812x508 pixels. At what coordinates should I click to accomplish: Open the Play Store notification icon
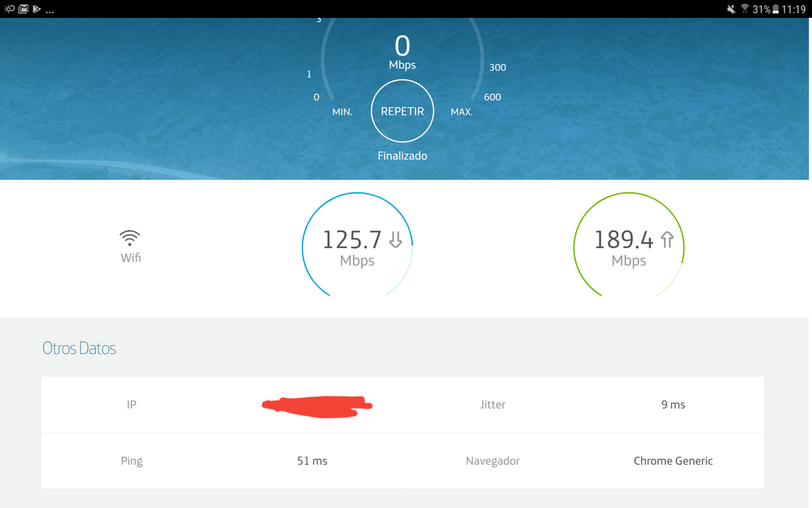[x=37, y=9]
